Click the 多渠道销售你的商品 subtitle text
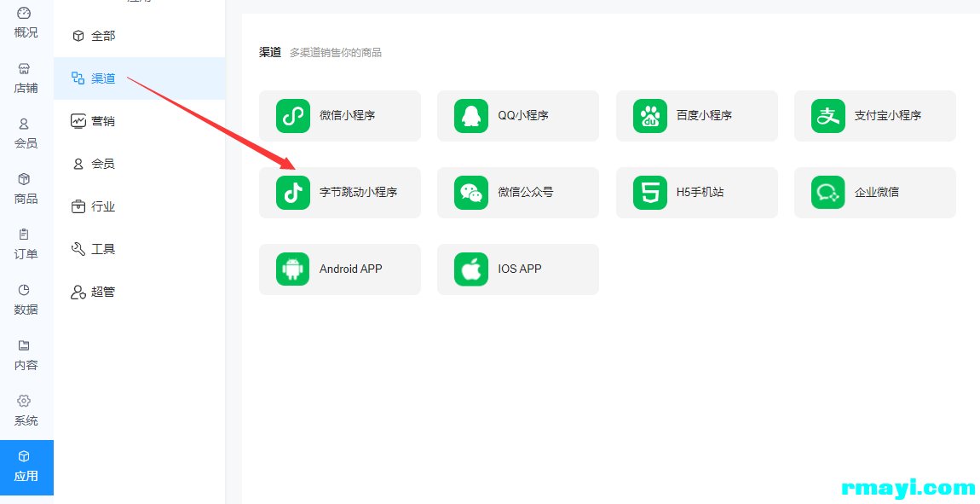The image size is (980, 504). click(336, 53)
